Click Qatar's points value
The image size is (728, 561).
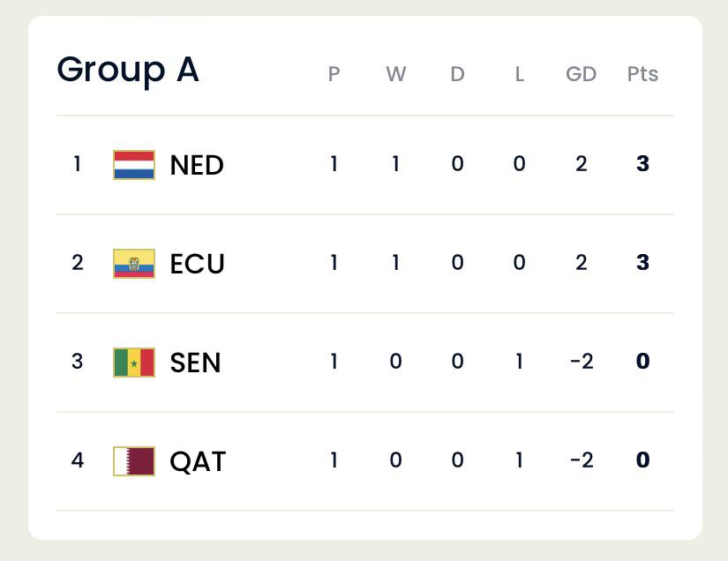pyautogui.click(x=642, y=460)
